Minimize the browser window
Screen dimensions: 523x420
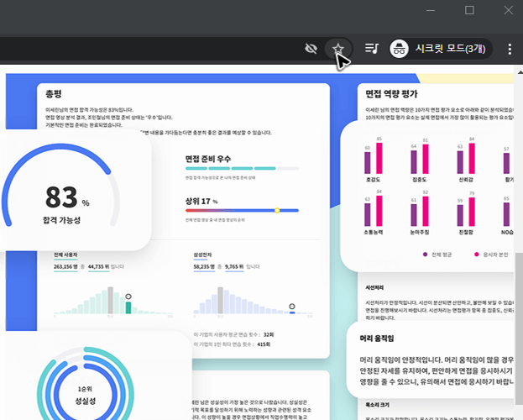[431, 10]
